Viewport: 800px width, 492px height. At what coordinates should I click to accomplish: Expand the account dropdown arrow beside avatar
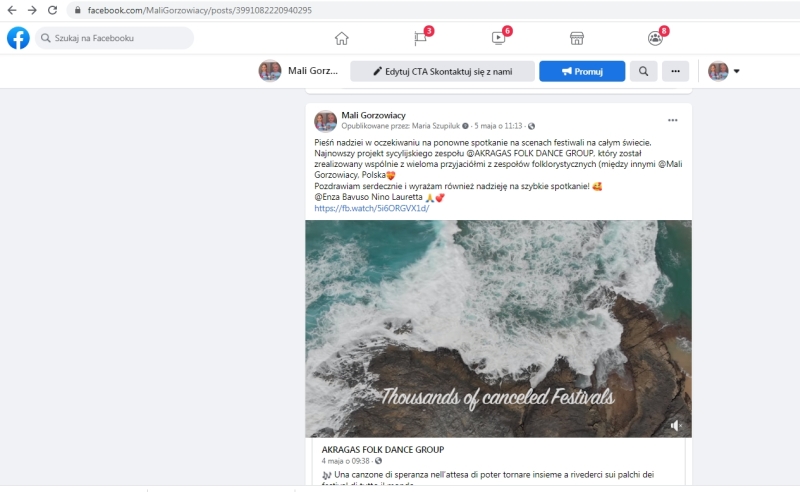pyautogui.click(x=736, y=71)
